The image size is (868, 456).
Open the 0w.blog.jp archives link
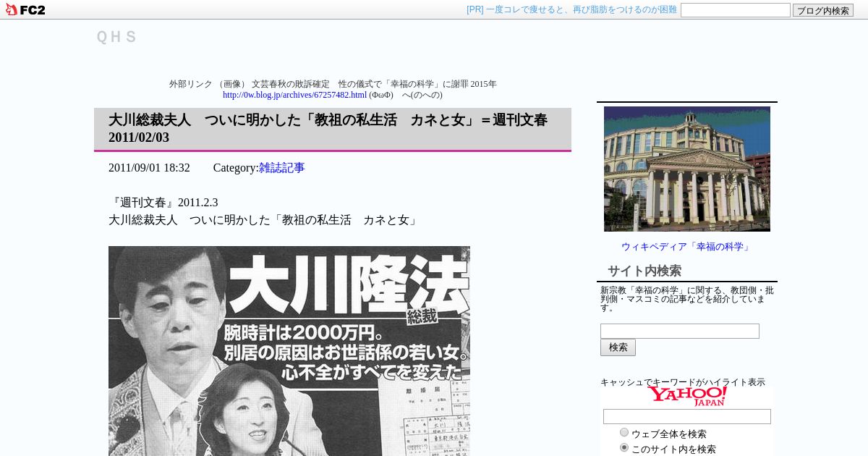click(x=294, y=95)
